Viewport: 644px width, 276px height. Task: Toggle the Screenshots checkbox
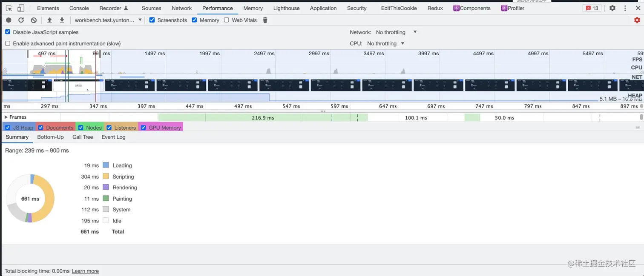tap(152, 20)
